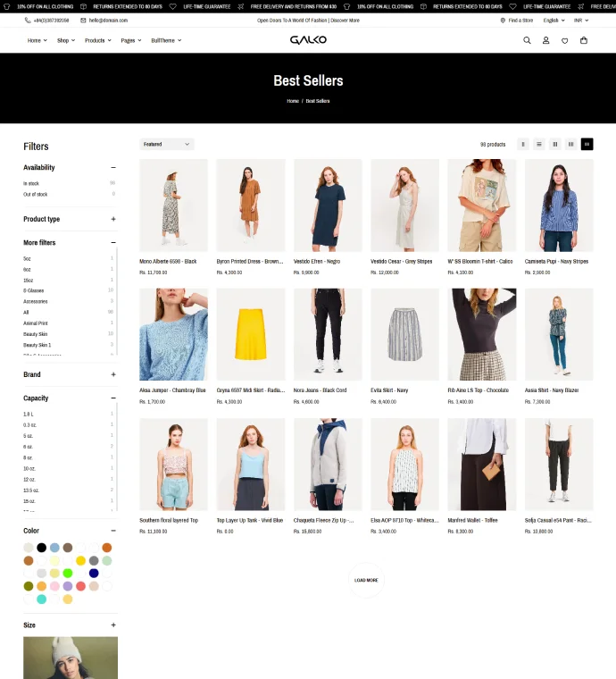Open the wishlist heart icon in header

tap(564, 41)
